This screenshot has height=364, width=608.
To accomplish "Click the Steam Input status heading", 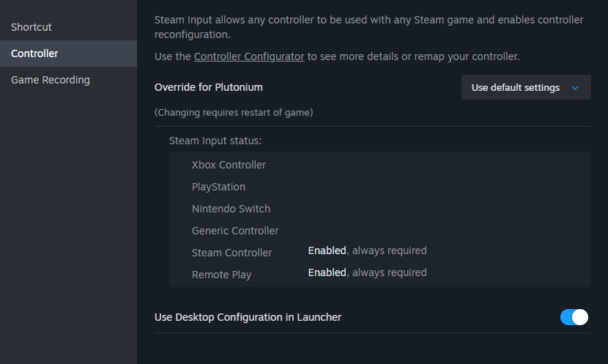I will (x=215, y=141).
